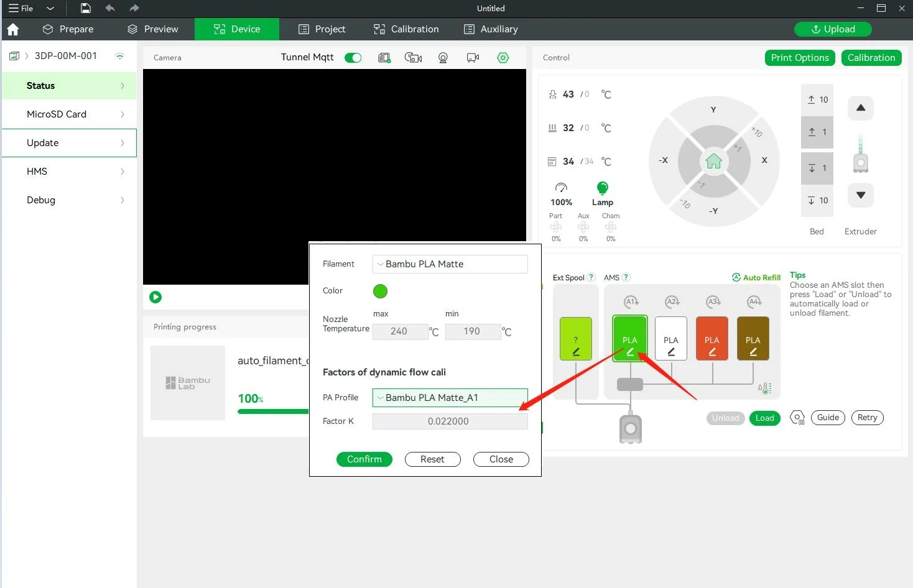The image size is (913, 588).
Task: Click the A2 slot refresh icon
Action: pos(672,301)
